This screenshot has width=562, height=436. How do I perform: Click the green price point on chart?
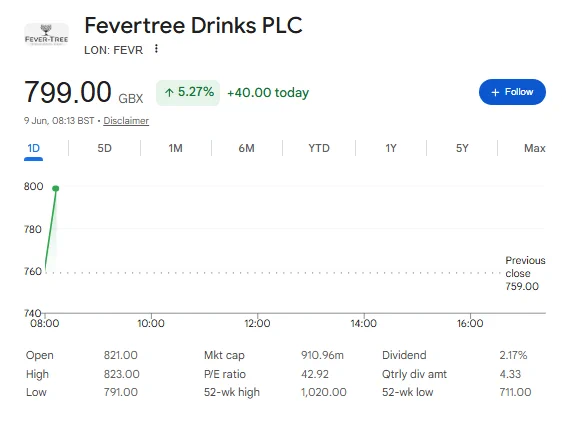pyautogui.click(x=56, y=188)
